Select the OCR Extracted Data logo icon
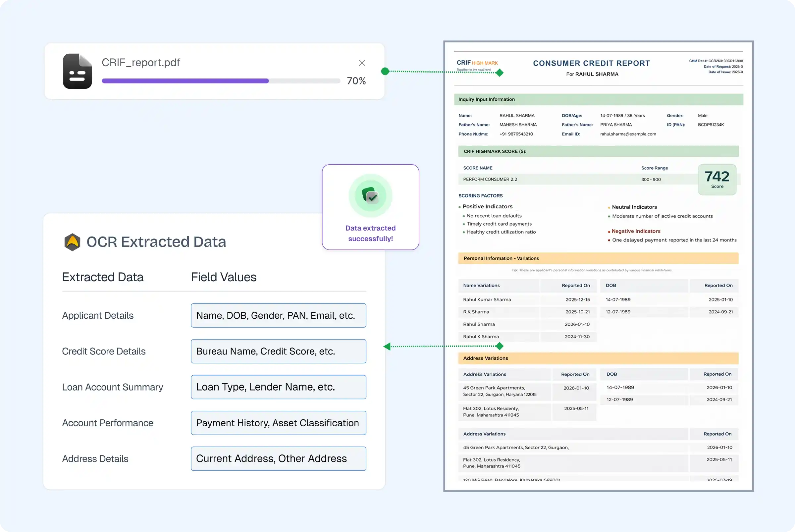Viewport: 795px width, 532px height. point(72,241)
